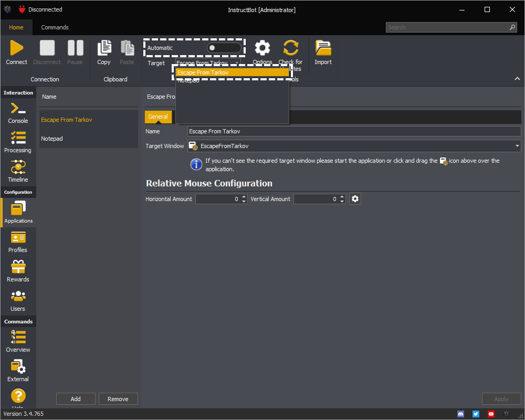Screen dimensions: 525x420
Task: Select Notepad in applications list
Action: click(89, 139)
